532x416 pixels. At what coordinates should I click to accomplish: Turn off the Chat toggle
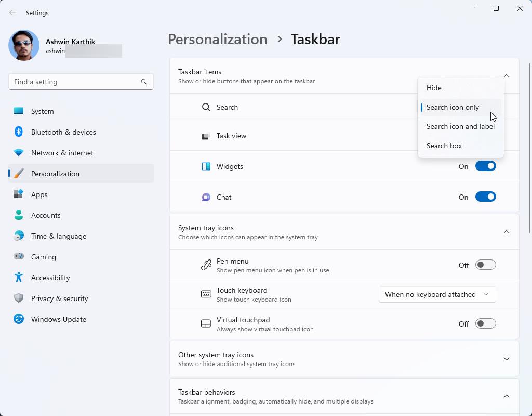point(486,197)
